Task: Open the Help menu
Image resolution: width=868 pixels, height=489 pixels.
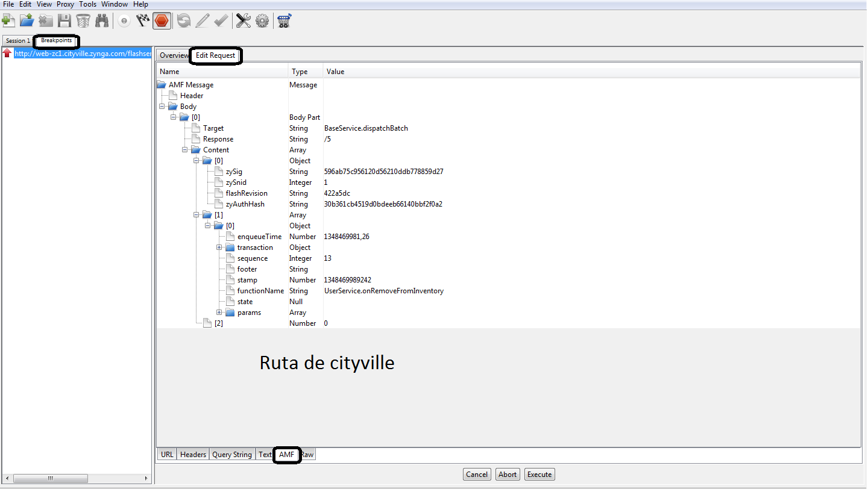Action: pyautogui.click(x=140, y=4)
